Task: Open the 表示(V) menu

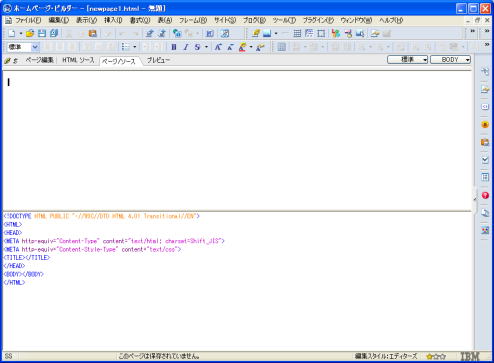Action: click(x=86, y=20)
